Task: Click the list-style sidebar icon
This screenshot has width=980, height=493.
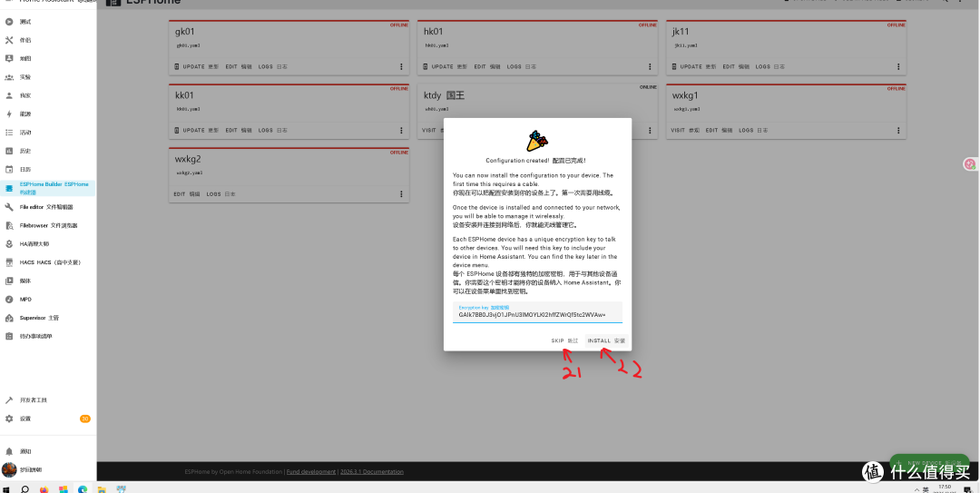Action: click(9, 133)
